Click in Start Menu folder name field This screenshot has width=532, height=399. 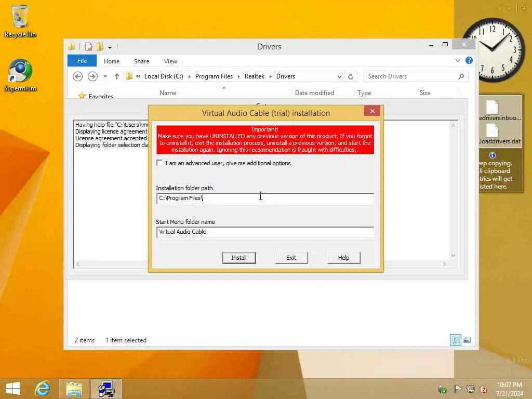click(265, 232)
